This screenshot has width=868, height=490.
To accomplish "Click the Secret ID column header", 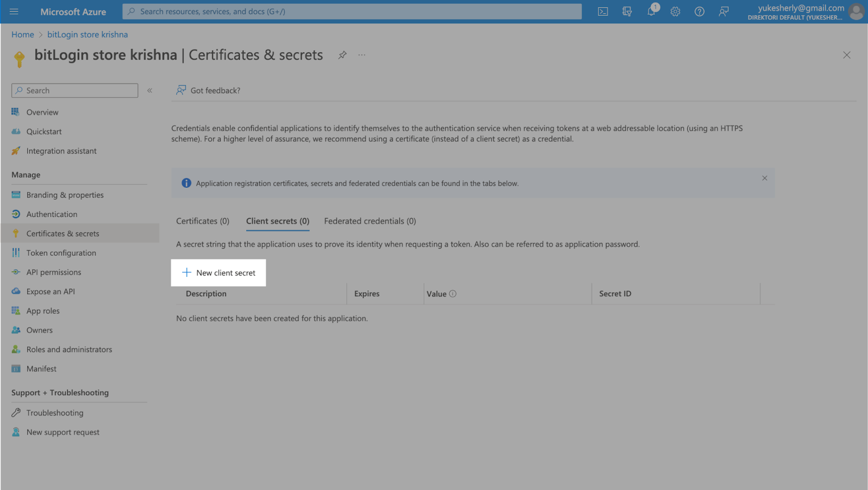I will tap(615, 294).
